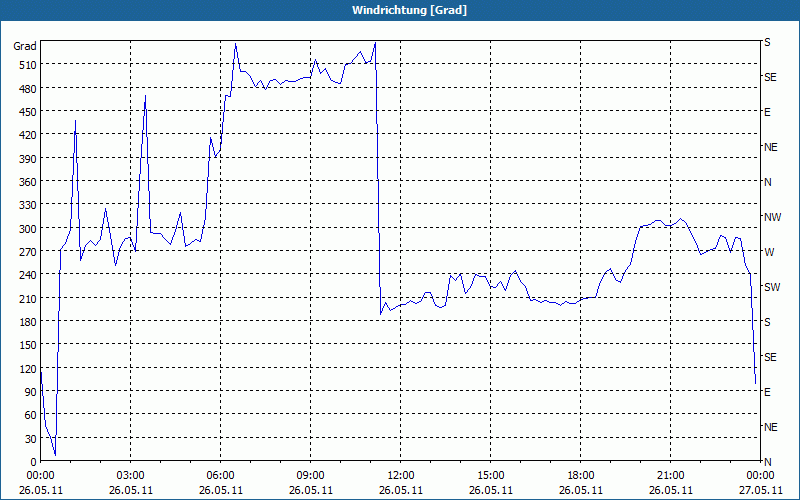Viewport: 800px width, 500px height.
Task: Select the 26.05.11 date under 06:00
Action: (220, 490)
